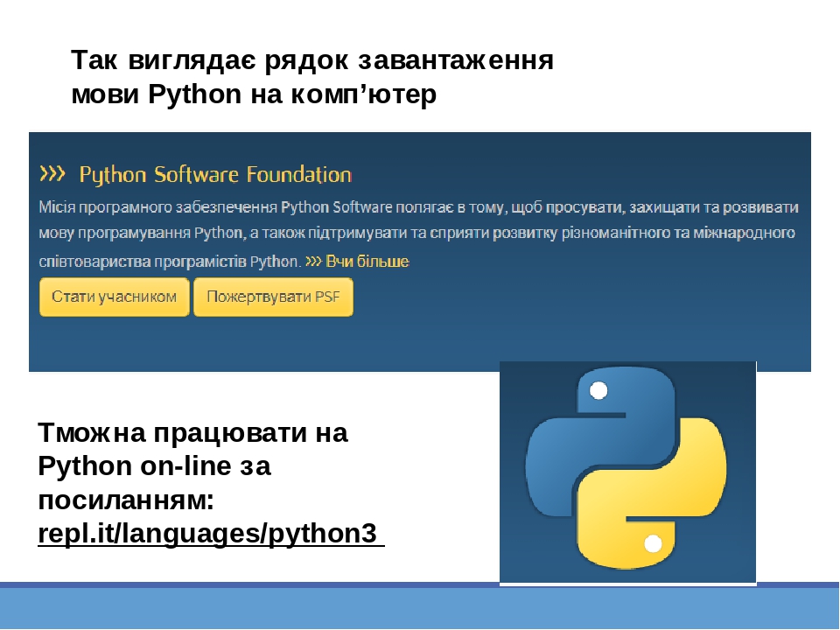Click the blue half of the Python logo

pos(577,437)
